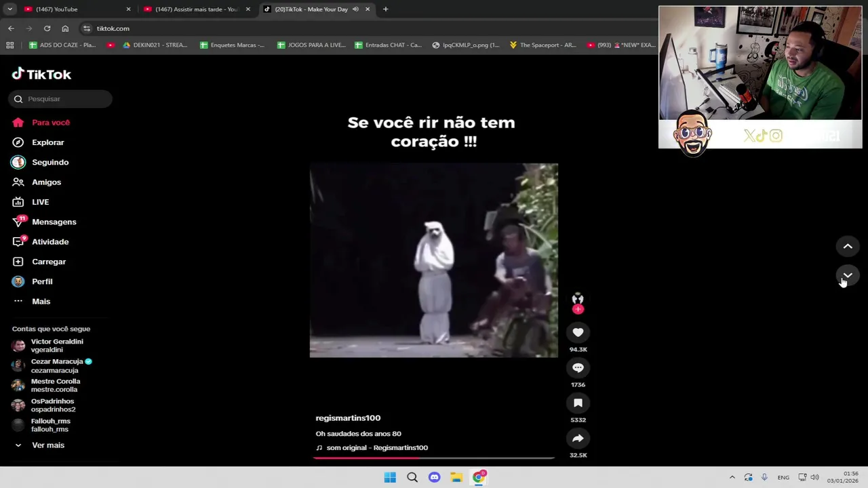Open the Seguindo feed

pos(41,162)
